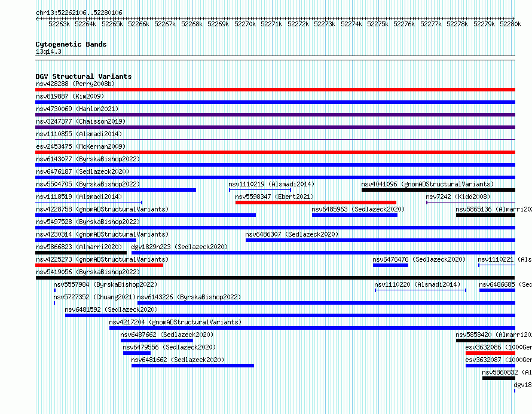Click the nsv5865136 variant label
The width and height of the screenshot is (532, 414).
494,209
